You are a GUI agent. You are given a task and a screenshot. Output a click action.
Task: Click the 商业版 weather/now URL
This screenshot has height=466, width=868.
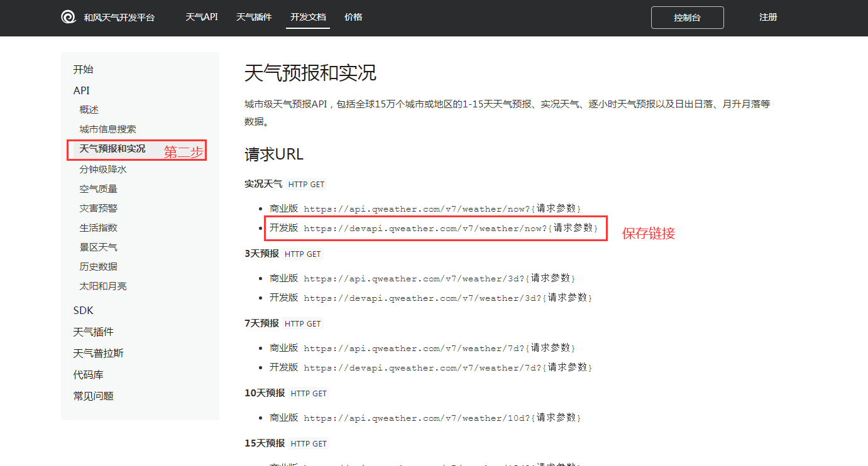point(442,209)
